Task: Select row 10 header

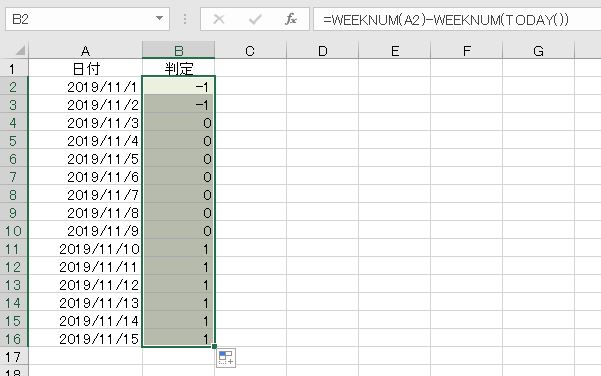Action: coord(14,230)
